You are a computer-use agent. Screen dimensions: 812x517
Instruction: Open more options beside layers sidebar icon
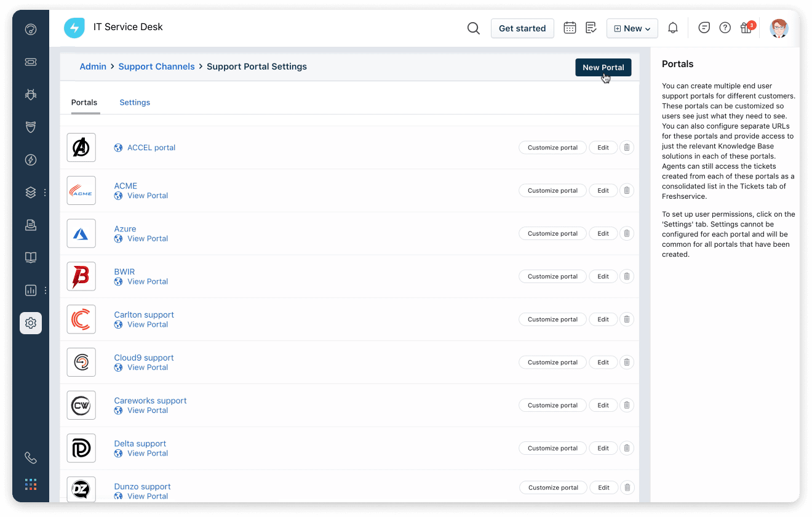45,193
